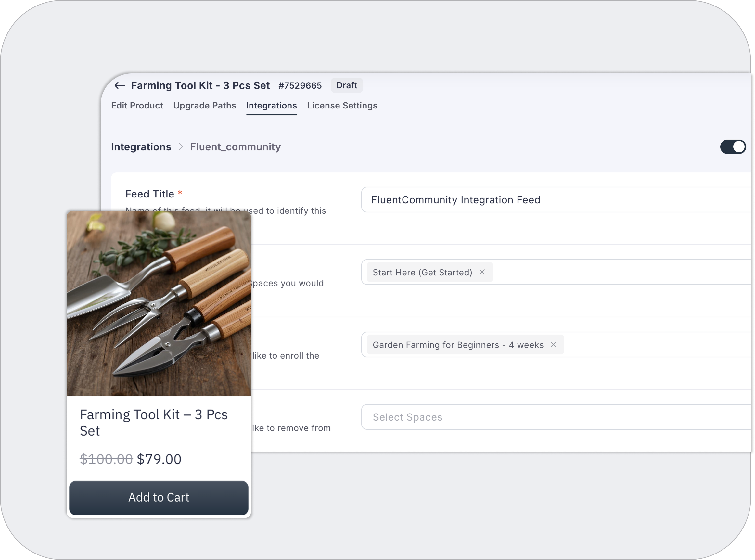
Task: Open the Upgrade Paths tab
Action: [x=204, y=106]
